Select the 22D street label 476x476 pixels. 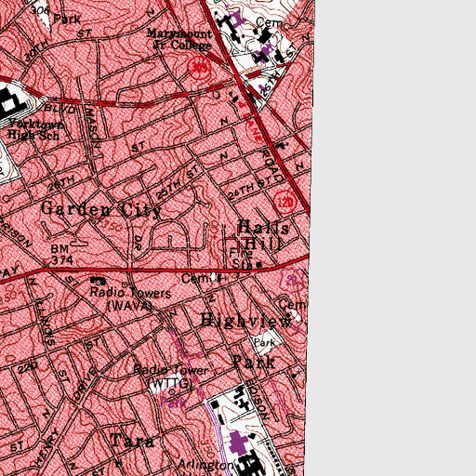click(28, 368)
